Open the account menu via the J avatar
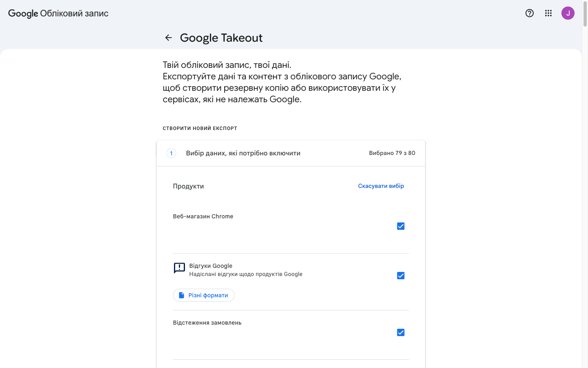 pos(568,13)
